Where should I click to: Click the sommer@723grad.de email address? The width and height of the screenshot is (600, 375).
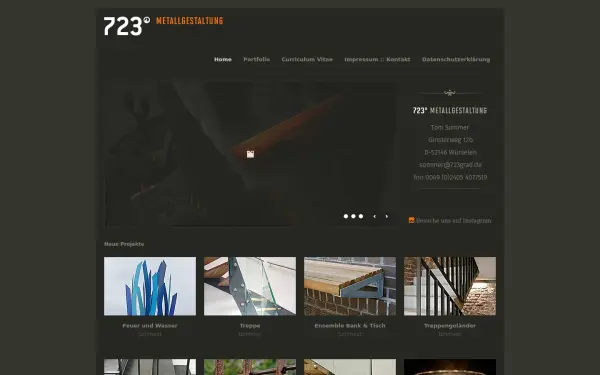pos(450,165)
